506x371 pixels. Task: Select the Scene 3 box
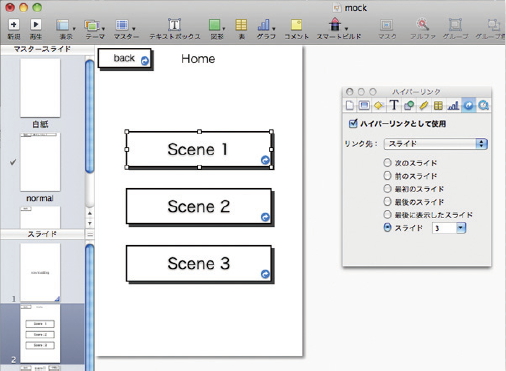click(199, 264)
